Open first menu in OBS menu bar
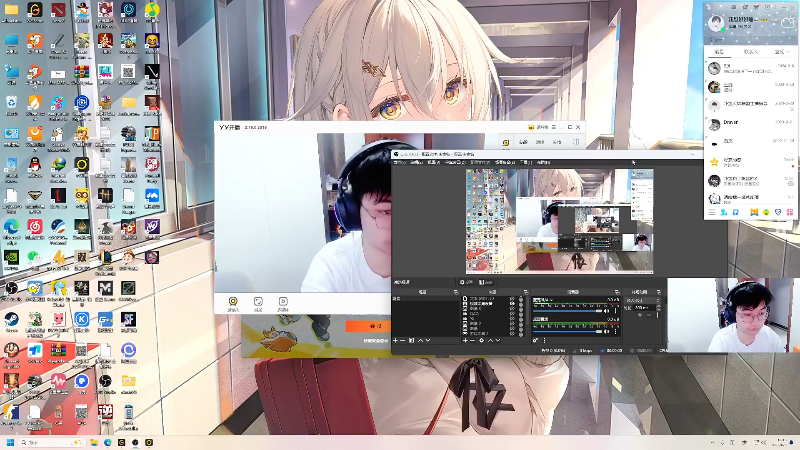 399,162
